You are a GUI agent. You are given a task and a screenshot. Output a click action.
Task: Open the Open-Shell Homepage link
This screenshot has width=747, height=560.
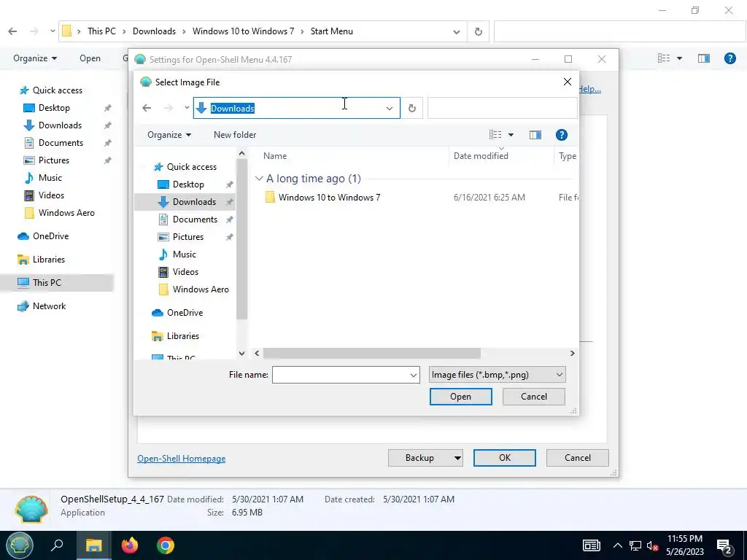pos(181,459)
